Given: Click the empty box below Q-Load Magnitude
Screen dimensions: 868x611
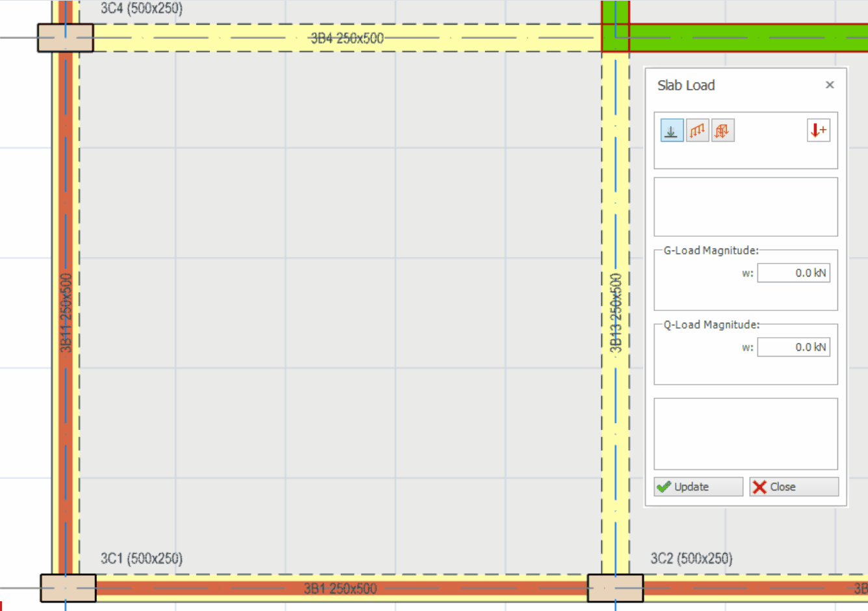Looking at the screenshot, I should pos(745,433).
